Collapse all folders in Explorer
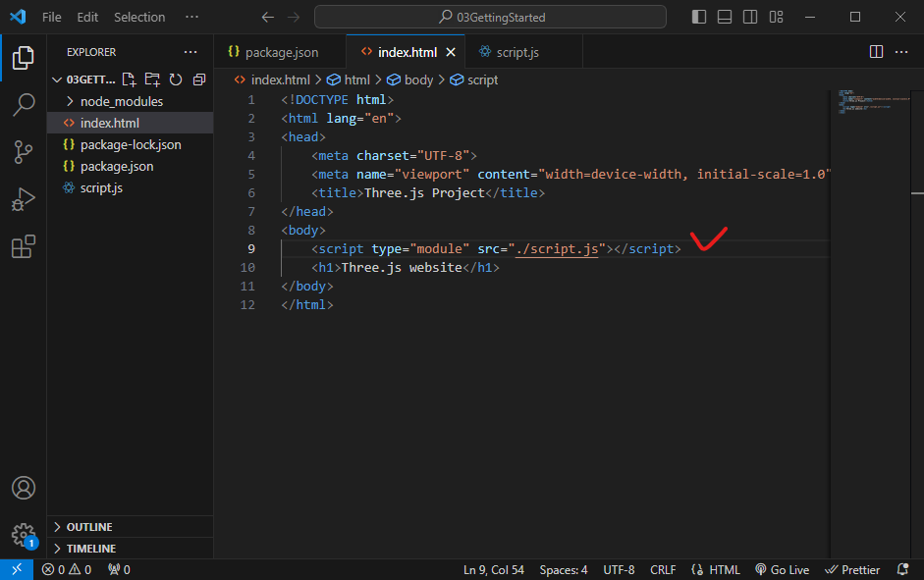This screenshot has height=580, width=924. click(x=199, y=79)
